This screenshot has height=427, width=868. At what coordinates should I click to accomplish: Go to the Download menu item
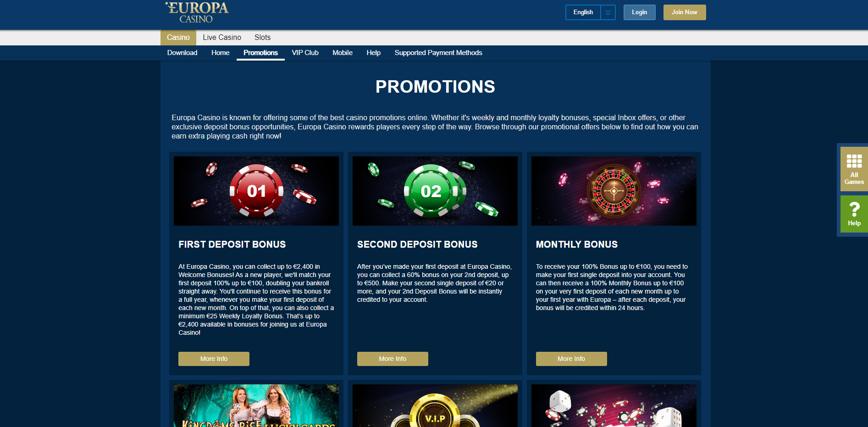click(x=182, y=53)
